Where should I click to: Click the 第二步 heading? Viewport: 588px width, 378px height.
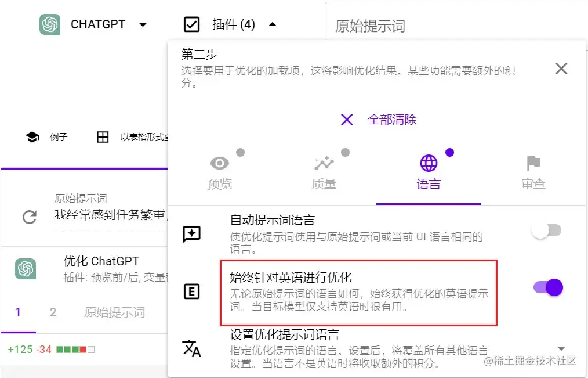(199, 54)
